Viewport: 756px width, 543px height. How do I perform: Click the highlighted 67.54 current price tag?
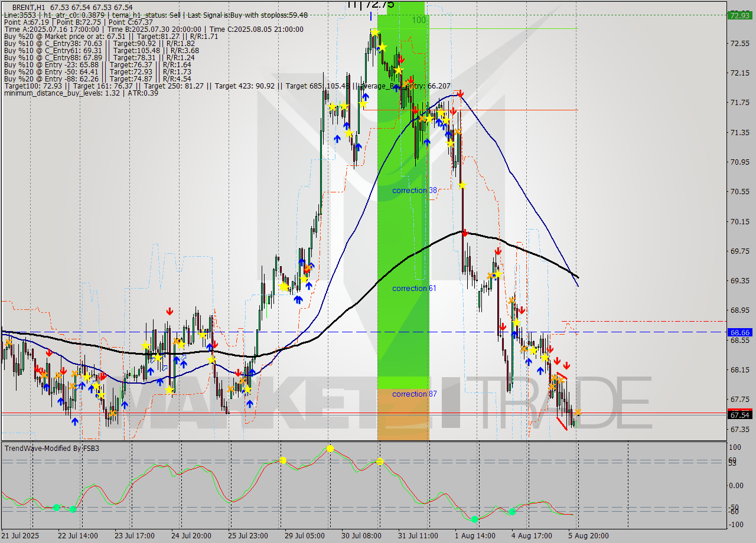[x=740, y=415]
